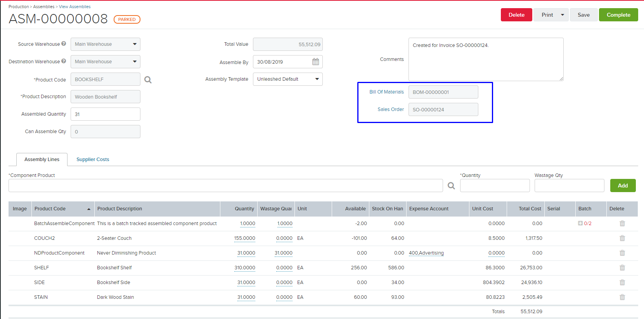Delete the COUCH2 assembly line
Viewport: 644px width, 319px height.
click(x=622, y=238)
